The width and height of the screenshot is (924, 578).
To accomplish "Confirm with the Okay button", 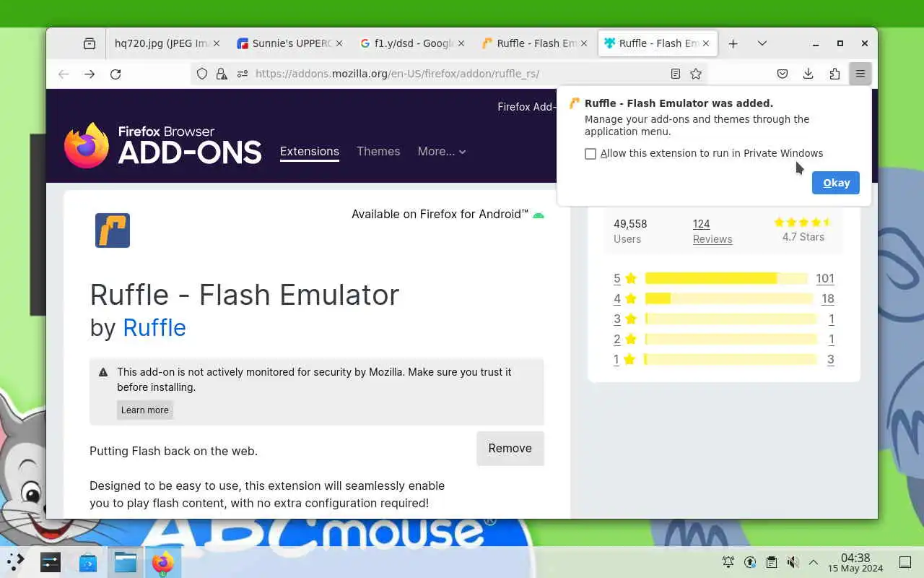I will click(836, 183).
